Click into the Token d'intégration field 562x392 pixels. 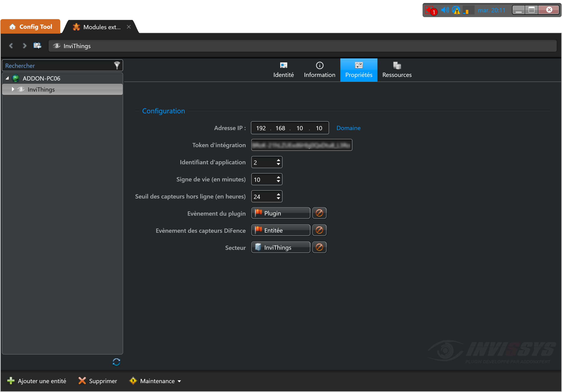(302, 145)
